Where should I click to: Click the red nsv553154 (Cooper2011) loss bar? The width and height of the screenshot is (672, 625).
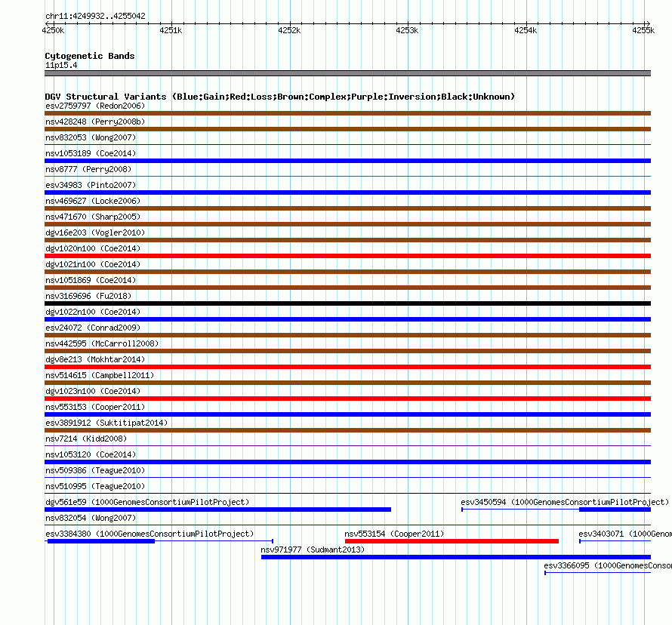[452, 541]
